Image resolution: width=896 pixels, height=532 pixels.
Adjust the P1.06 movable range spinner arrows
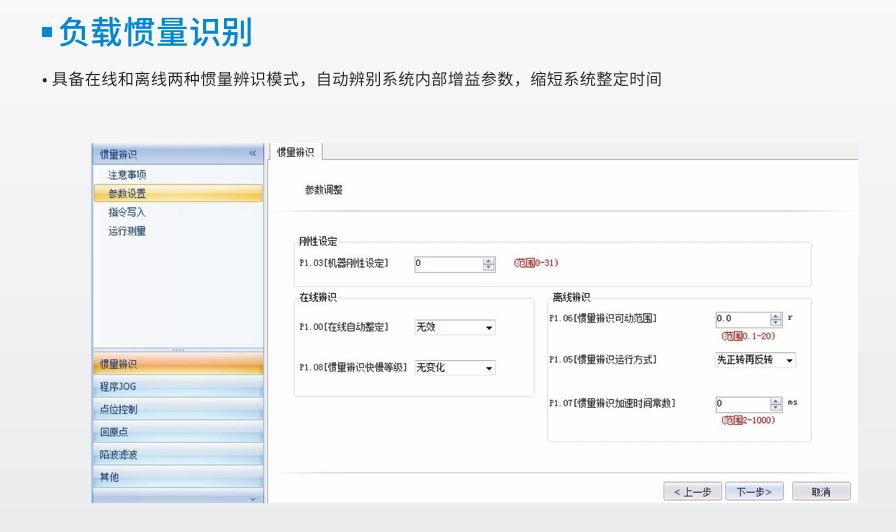776,319
